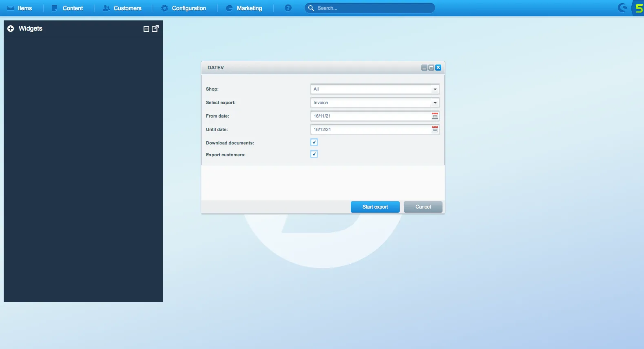Open the Marketing menu
644x349 pixels.
244,8
